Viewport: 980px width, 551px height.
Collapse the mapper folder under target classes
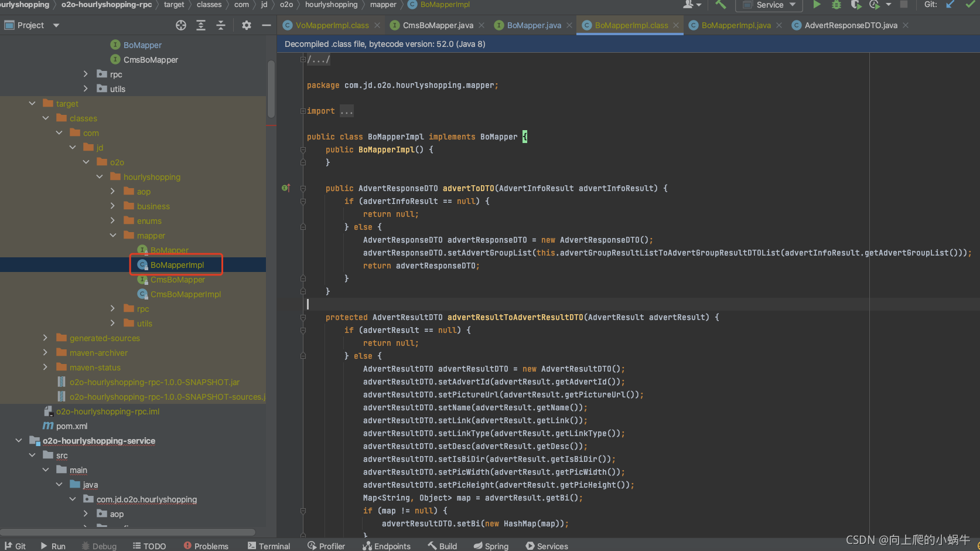click(113, 235)
